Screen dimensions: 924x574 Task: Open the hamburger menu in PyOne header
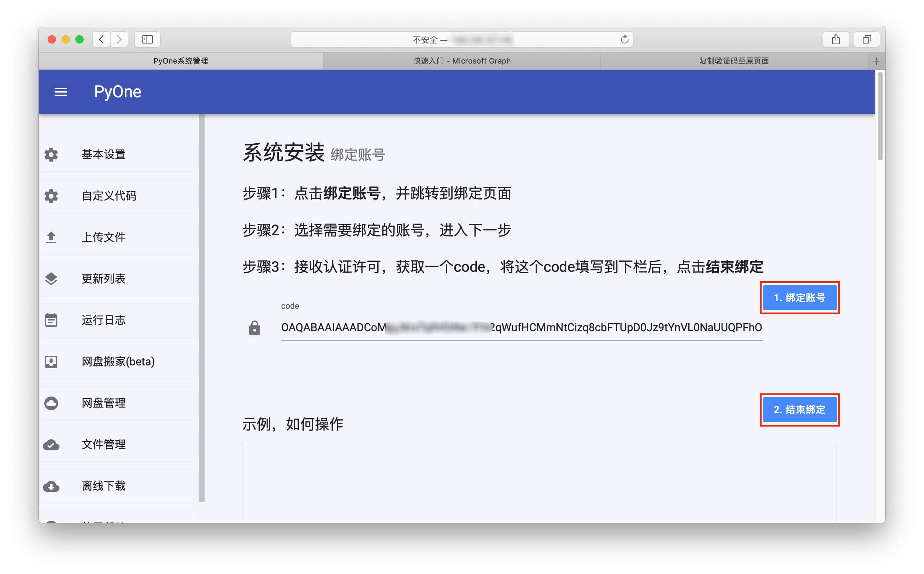61,92
